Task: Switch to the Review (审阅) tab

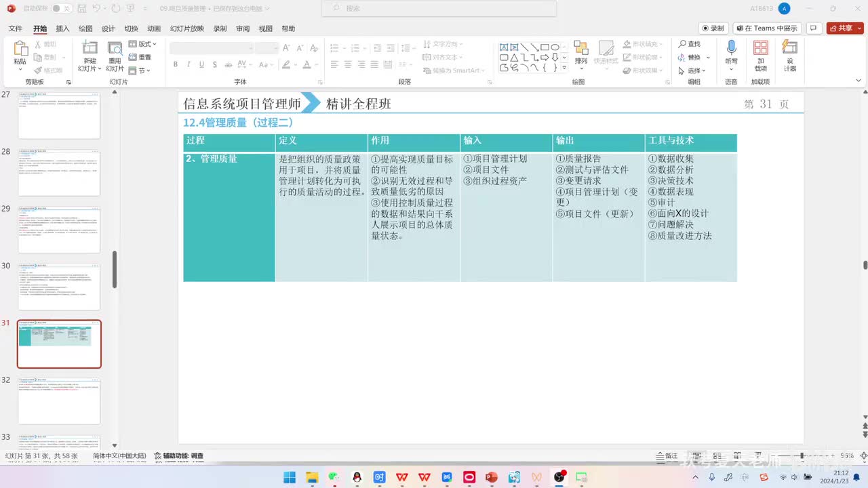Action: [x=243, y=28]
